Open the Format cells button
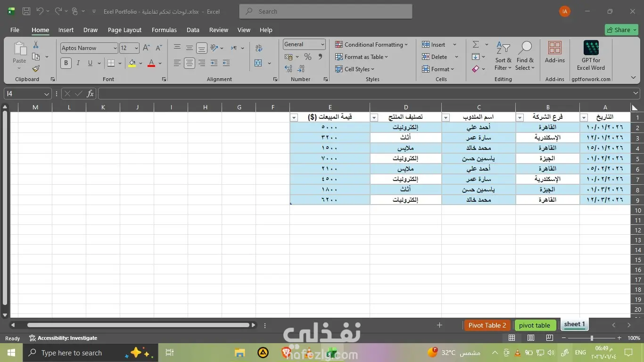The width and height of the screenshot is (644, 362). click(x=438, y=69)
